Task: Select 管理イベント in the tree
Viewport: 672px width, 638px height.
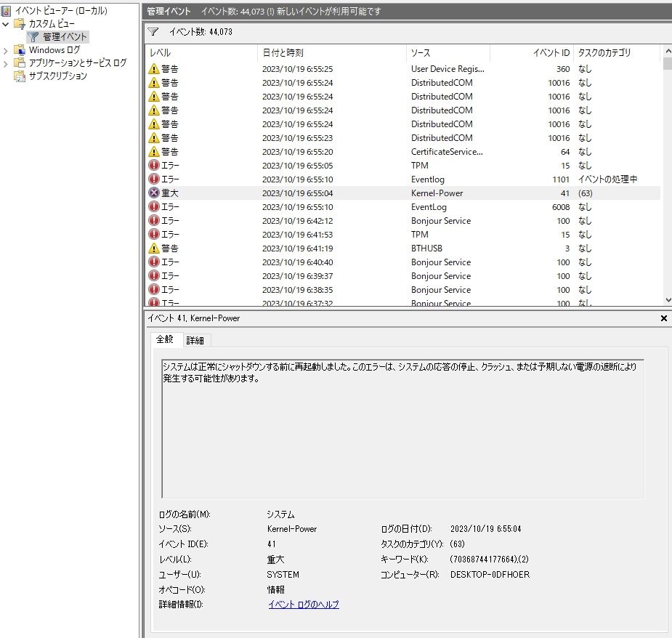Action: click(x=65, y=37)
